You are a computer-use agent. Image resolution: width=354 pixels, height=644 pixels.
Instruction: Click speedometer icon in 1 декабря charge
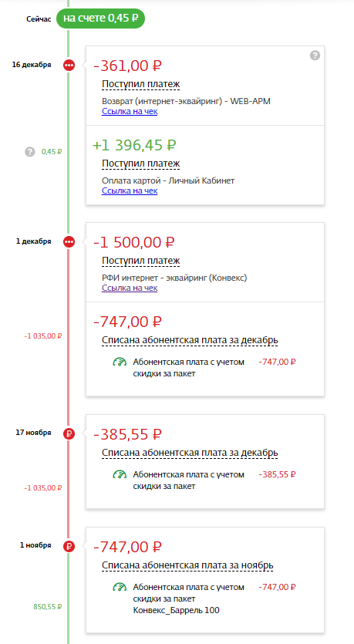coord(120,362)
